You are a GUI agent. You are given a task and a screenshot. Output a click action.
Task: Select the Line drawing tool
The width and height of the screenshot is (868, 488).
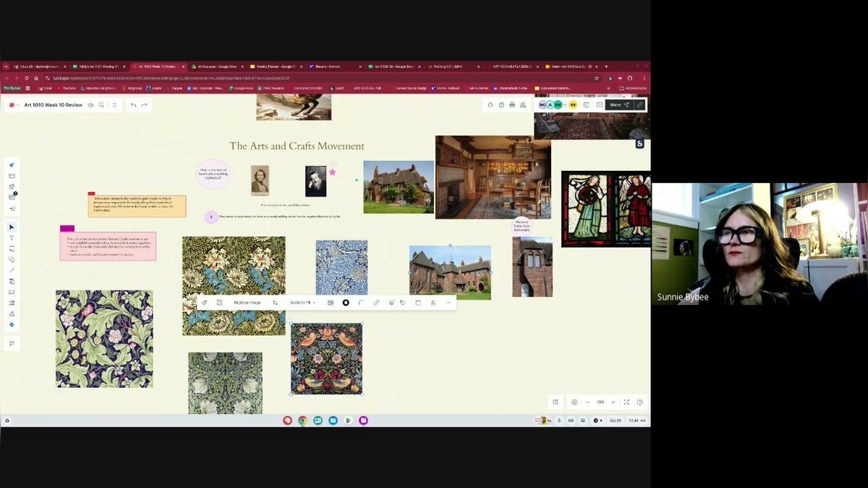(x=12, y=271)
